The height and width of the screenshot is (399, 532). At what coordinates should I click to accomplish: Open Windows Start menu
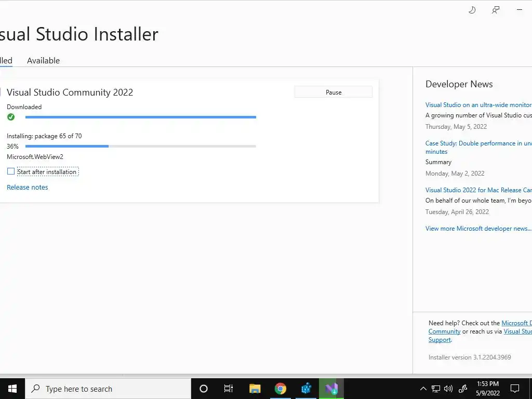pyautogui.click(x=12, y=389)
